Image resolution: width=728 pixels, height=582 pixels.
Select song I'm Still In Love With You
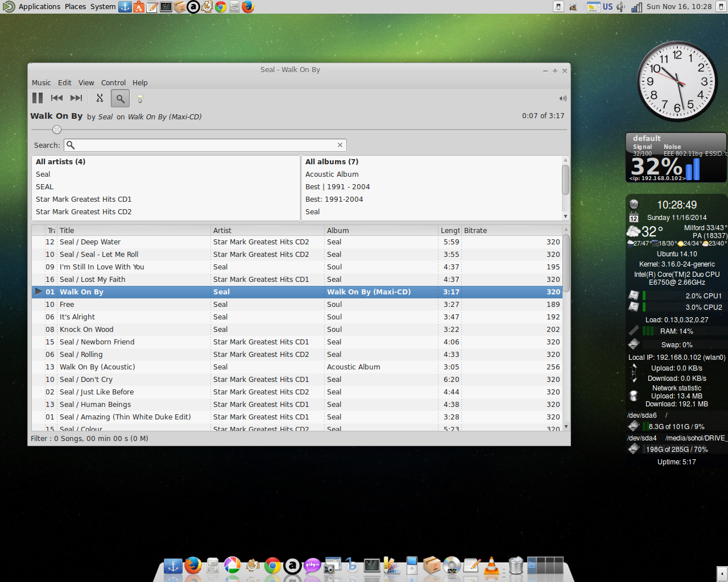pos(297,267)
